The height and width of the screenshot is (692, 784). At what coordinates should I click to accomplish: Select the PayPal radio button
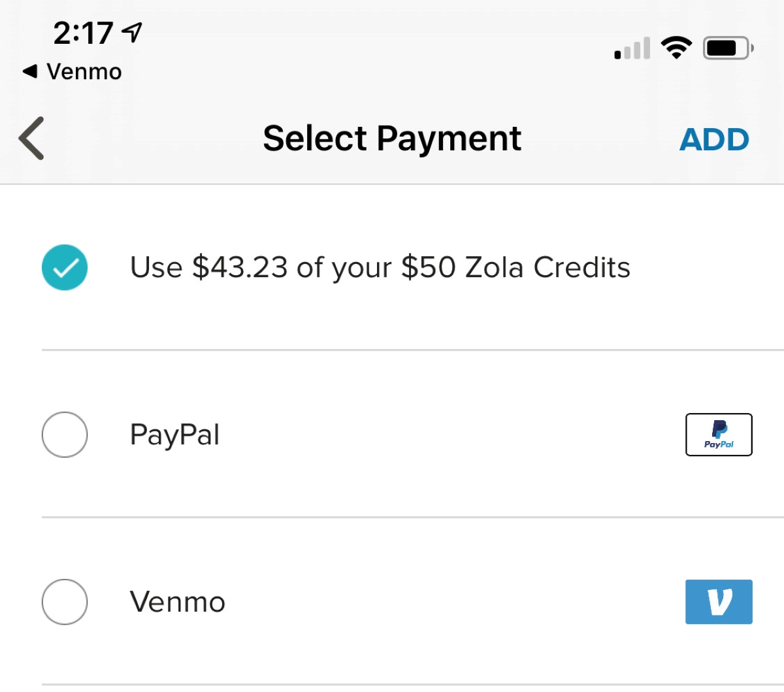tap(65, 435)
